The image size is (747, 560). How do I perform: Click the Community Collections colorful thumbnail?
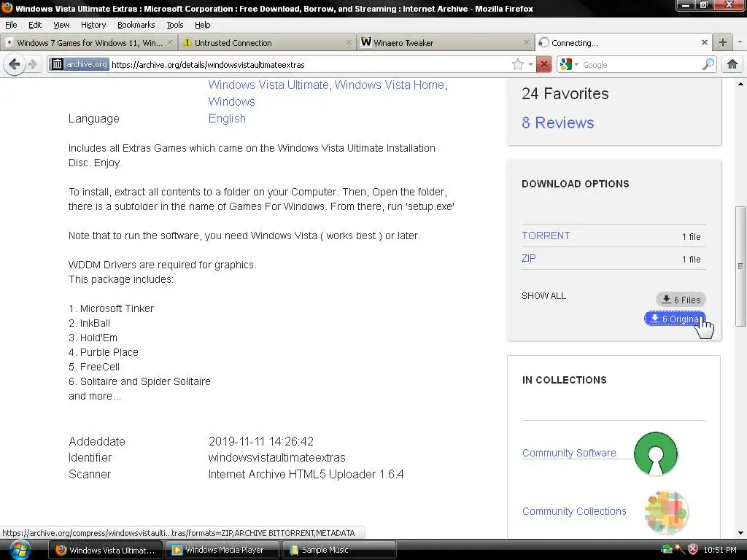click(666, 512)
